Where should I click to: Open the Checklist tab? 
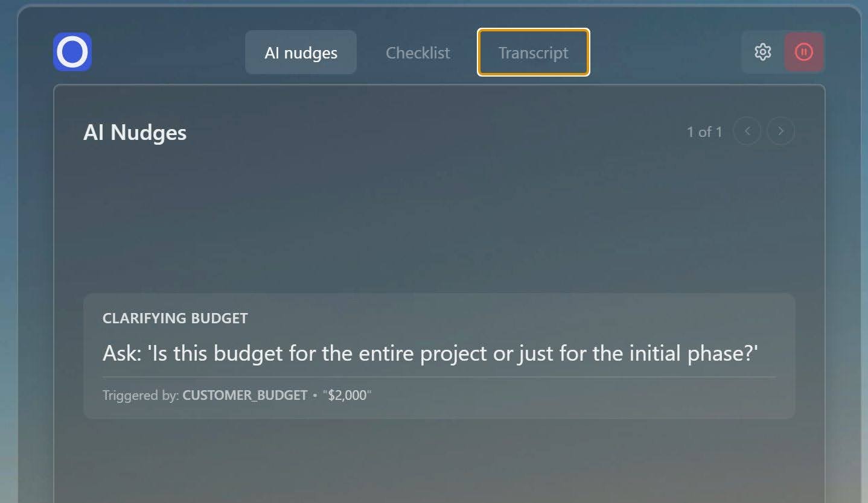[x=418, y=52]
